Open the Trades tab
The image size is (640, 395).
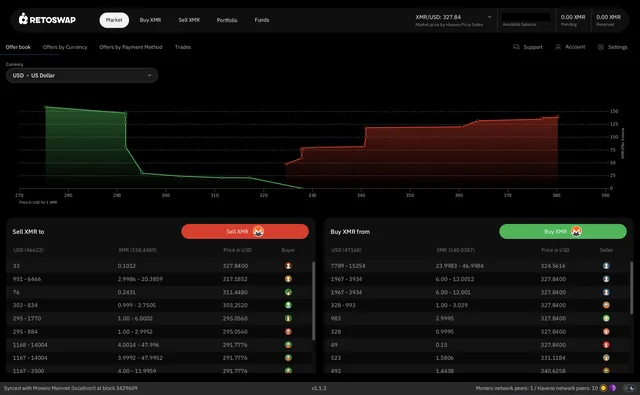183,47
